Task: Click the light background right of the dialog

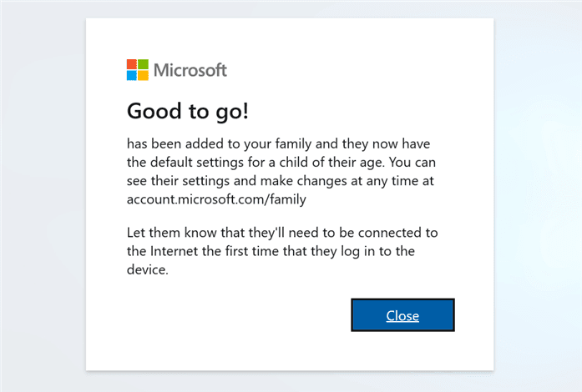Action: [538, 196]
